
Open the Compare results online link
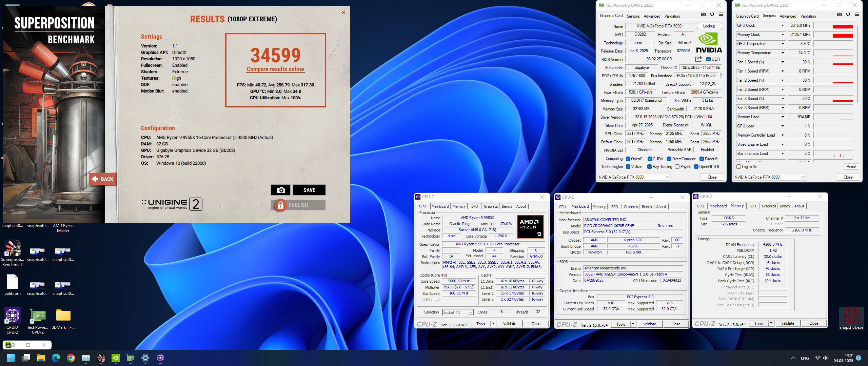click(275, 69)
